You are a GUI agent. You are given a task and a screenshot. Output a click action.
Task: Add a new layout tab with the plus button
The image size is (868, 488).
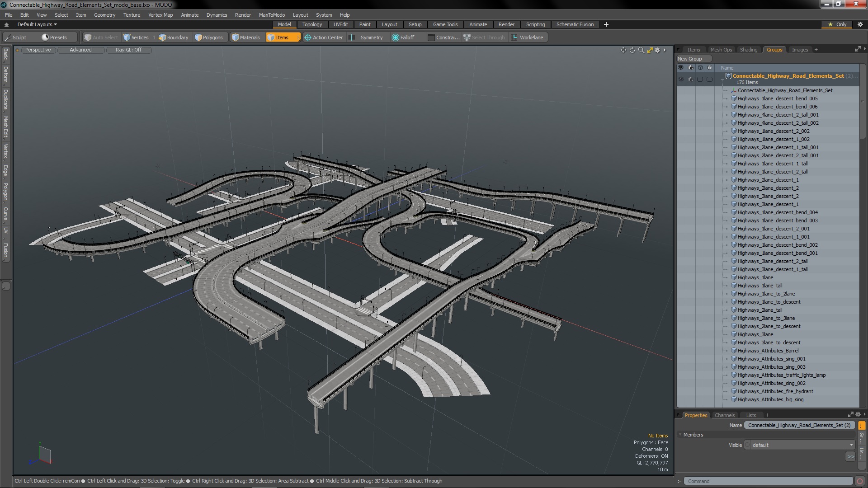[x=606, y=24]
